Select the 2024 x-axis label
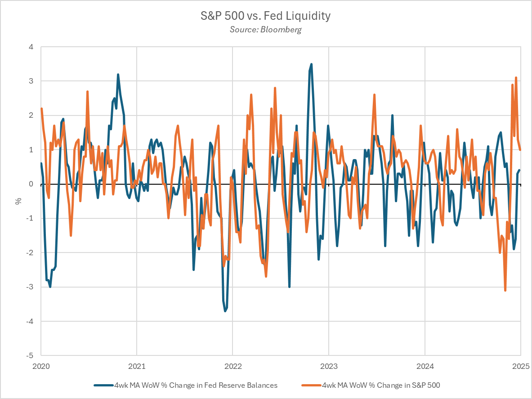This screenshot has height=399, width=532. pyautogui.click(x=425, y=365)
